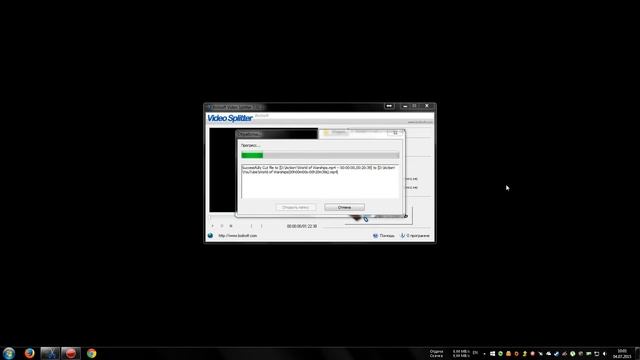Image resolution: width=640 pixels, height=360 pixels.
Task: Click the disabled open folder button in dialog
Action: pos(296,207)
